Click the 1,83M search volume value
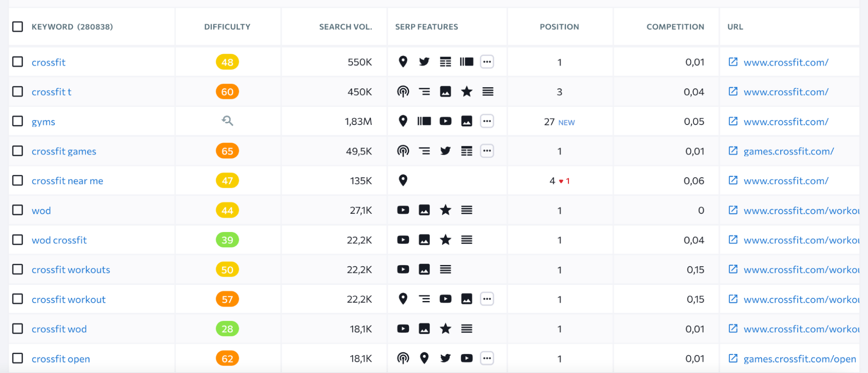The image size is (868, 373). tap(358, 121)
